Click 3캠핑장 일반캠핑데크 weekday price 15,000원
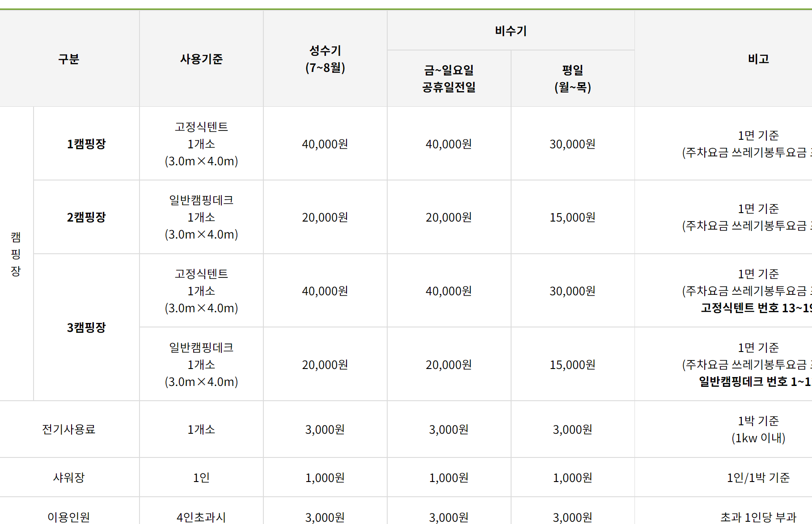The height and width of the screenshot is (524, 812). coord(573,365)
